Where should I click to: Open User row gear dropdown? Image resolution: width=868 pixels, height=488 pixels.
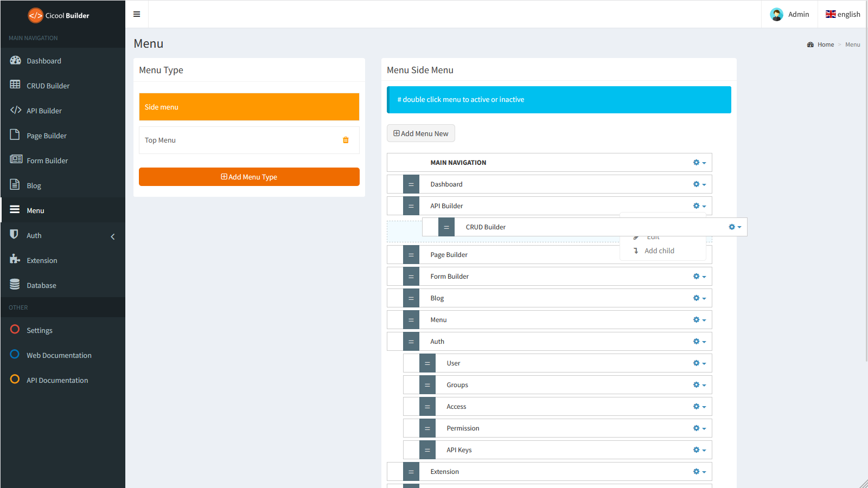pyautogui.click(x=699, y=363)
